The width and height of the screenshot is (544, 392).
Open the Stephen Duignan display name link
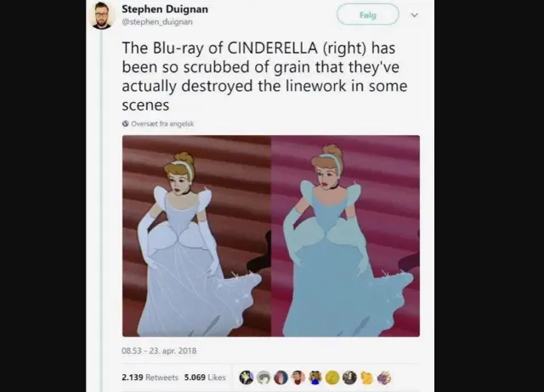[165, 9]
